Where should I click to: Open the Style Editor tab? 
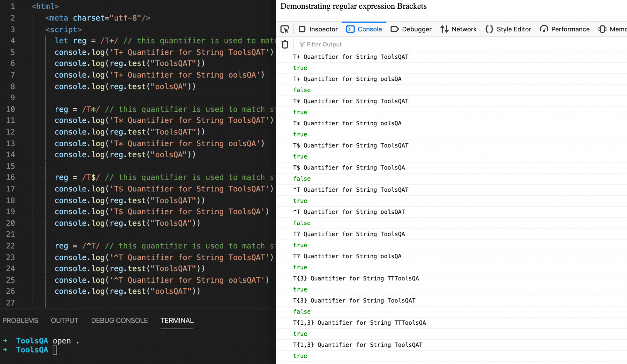coord(508,29)
